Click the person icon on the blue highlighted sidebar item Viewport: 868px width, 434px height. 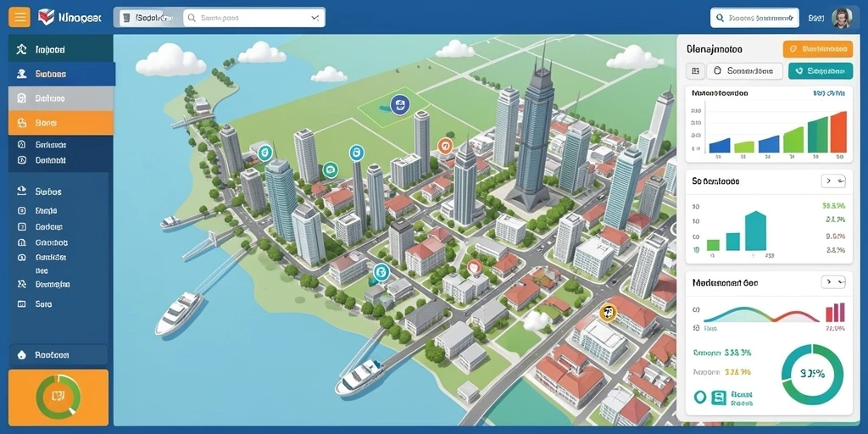21,74
